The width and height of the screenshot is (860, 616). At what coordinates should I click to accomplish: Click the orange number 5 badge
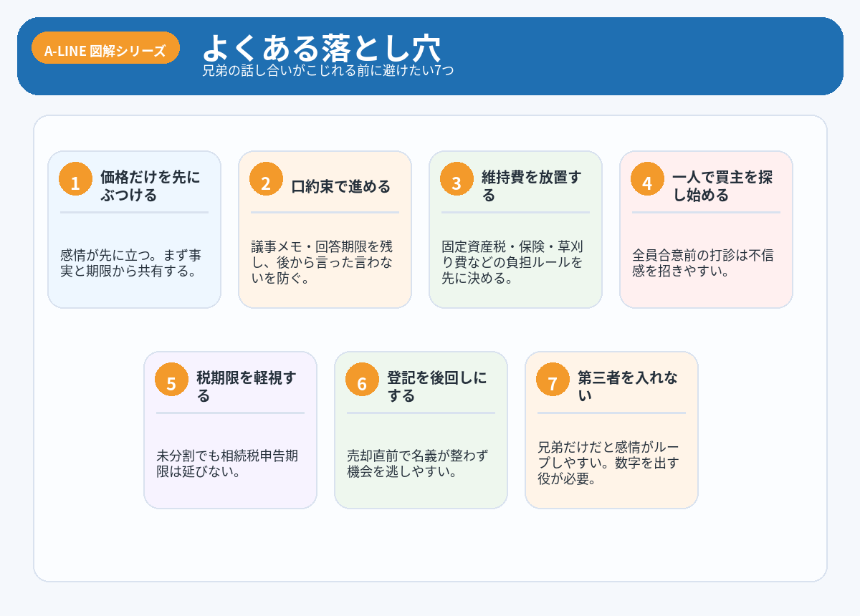click(171, 382)
